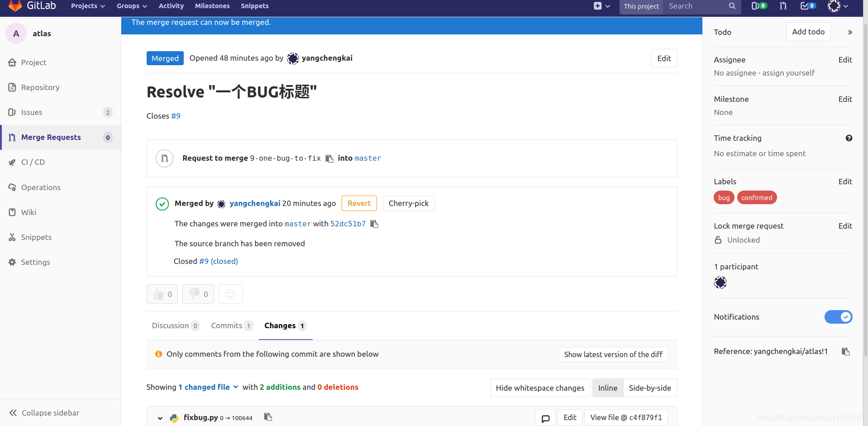868x426 pixels.
Task: Select the Issues icon in the sidebar
Action: tap(12, 112)
